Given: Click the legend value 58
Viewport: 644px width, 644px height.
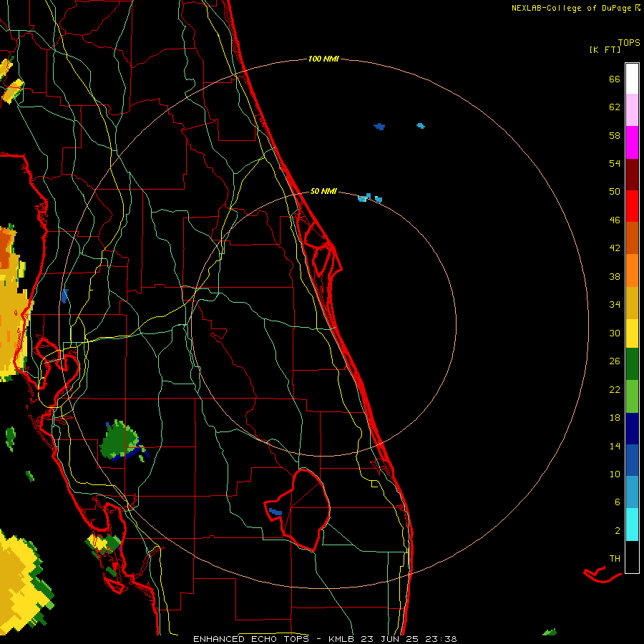Looking at the screenshot, I should pyautogui.click(x=615, y=135).
